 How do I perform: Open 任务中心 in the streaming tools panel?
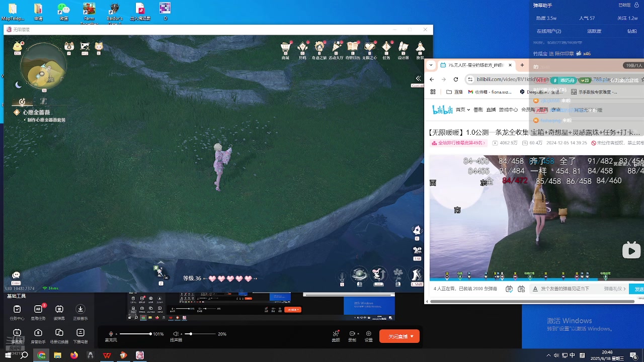point(17,312)
